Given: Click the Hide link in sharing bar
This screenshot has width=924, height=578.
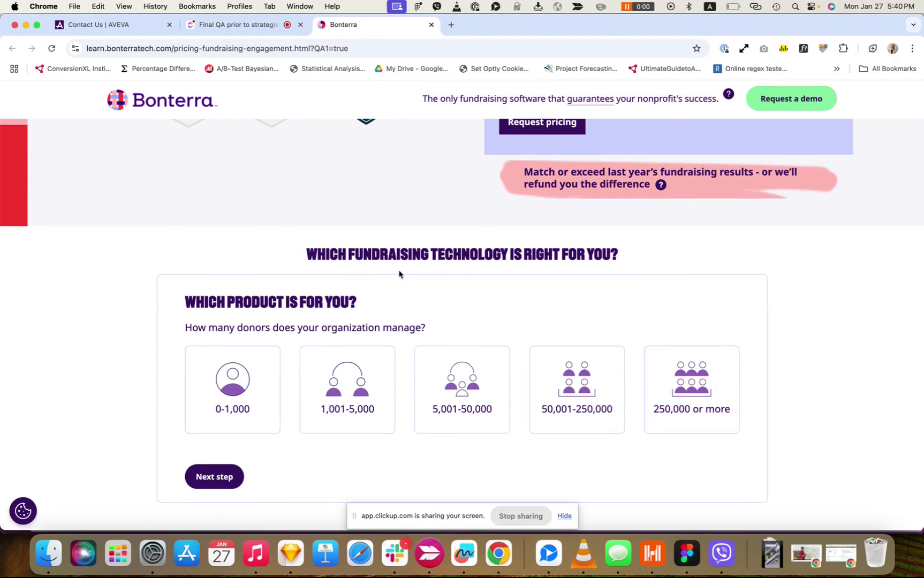Looking at the screenshot, I should click(564, 515).
